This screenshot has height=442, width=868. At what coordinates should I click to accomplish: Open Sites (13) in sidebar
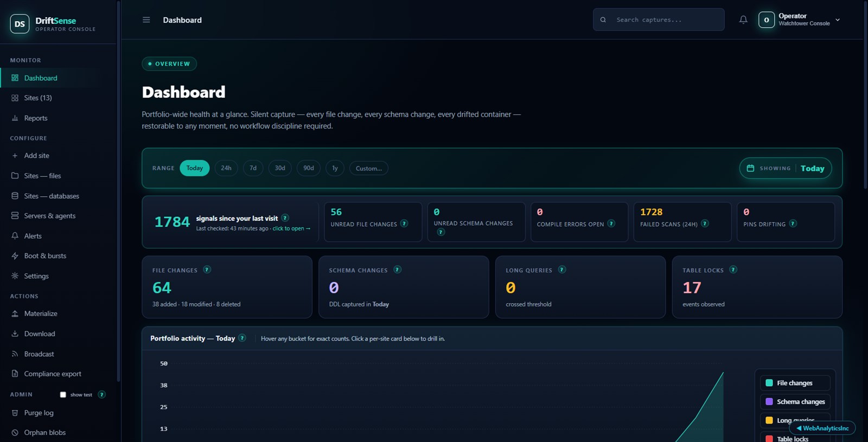click(58, 98)
